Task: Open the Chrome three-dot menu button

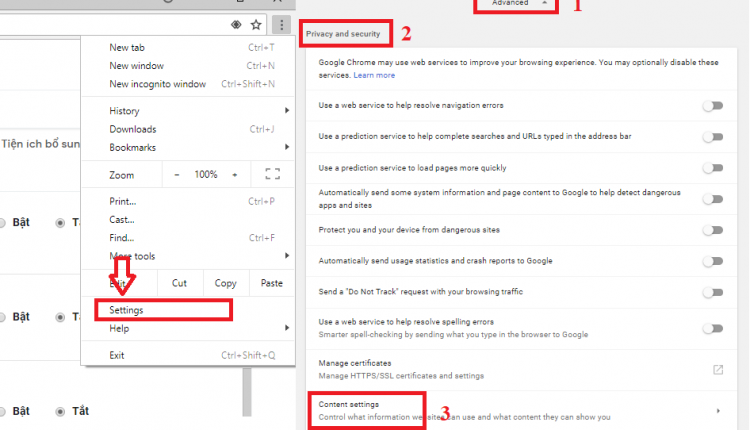Action: pyautogui.click(x=281, y=24)
